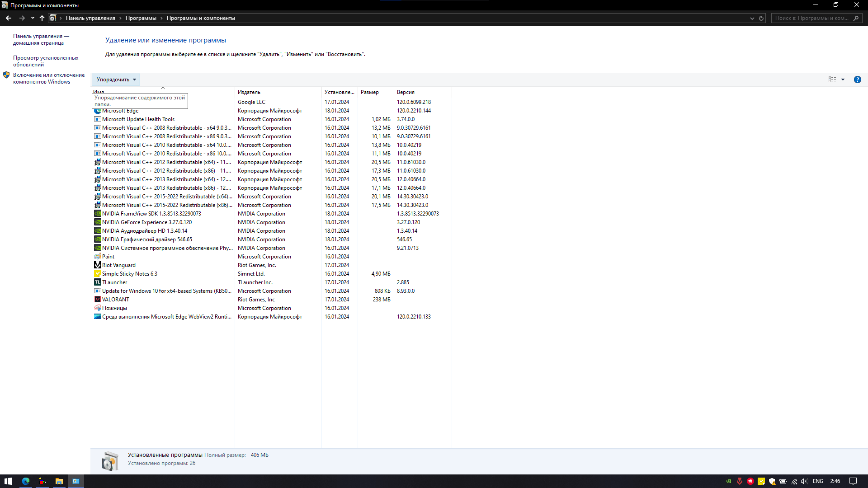Click the Visual C++ 2012 x64 installer icon
Image resolution: width=868 pixels, height=488 pixels.
coord(97,162)
